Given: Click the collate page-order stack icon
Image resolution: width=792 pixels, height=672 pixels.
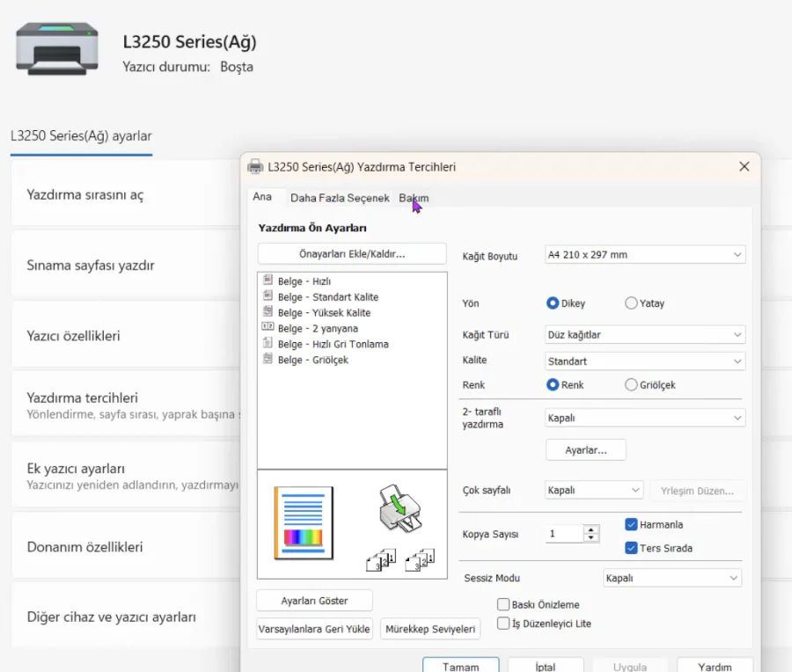Looking at the screenshot, I should (381, 560).
